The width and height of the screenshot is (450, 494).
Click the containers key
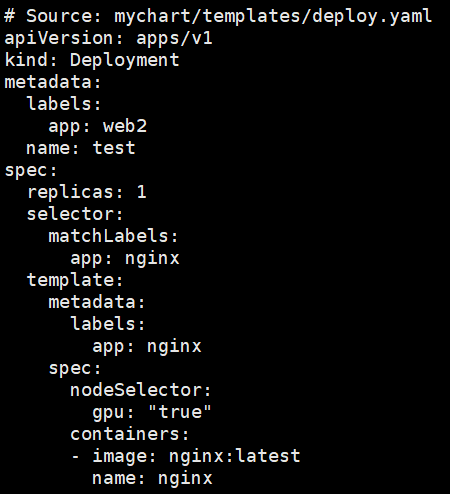point(130,434)
